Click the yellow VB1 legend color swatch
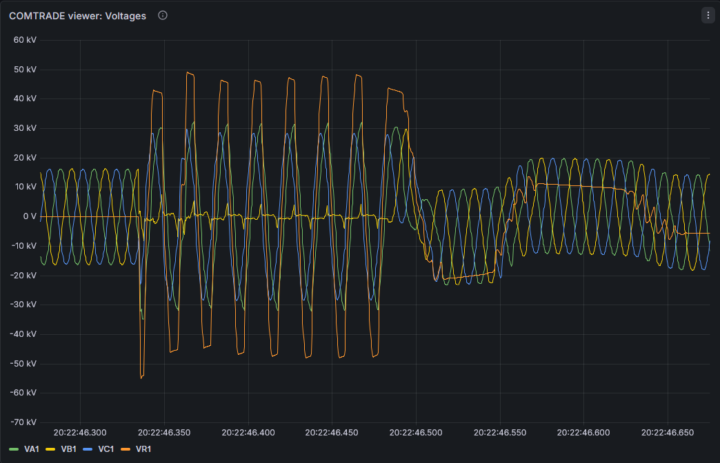 pyautogui.click(x=51, y=449)
